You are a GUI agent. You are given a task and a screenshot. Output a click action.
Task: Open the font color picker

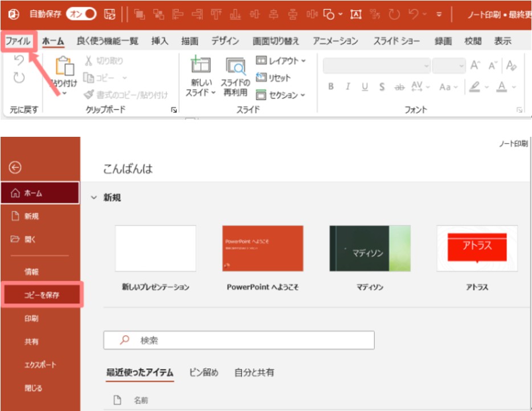click(x=502, y=87)
